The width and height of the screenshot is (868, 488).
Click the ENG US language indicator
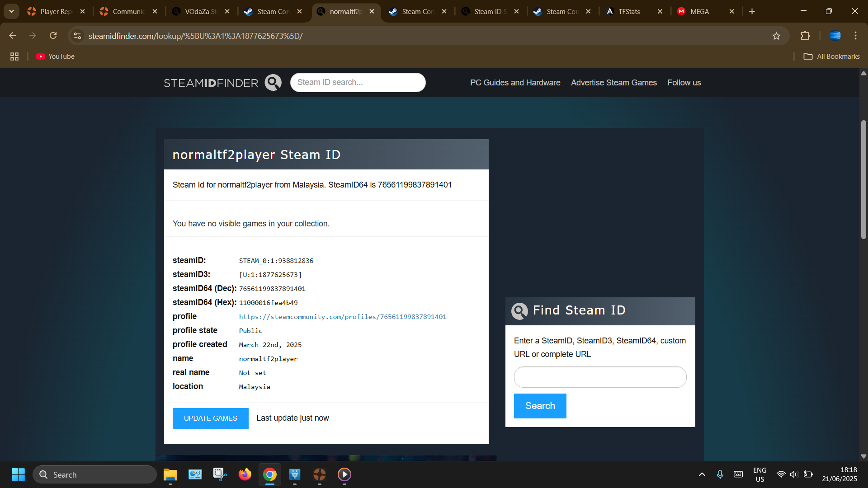760,474
